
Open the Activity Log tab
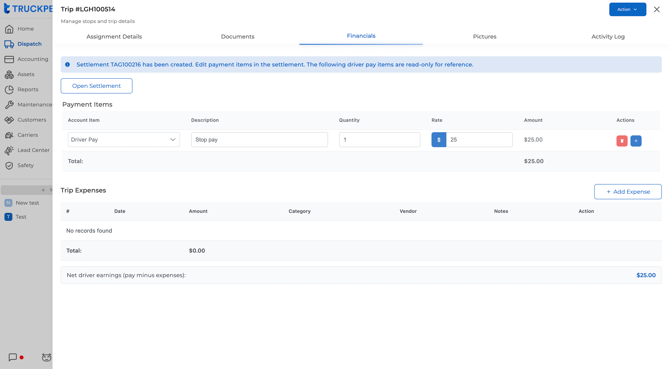tap(608, 37)
